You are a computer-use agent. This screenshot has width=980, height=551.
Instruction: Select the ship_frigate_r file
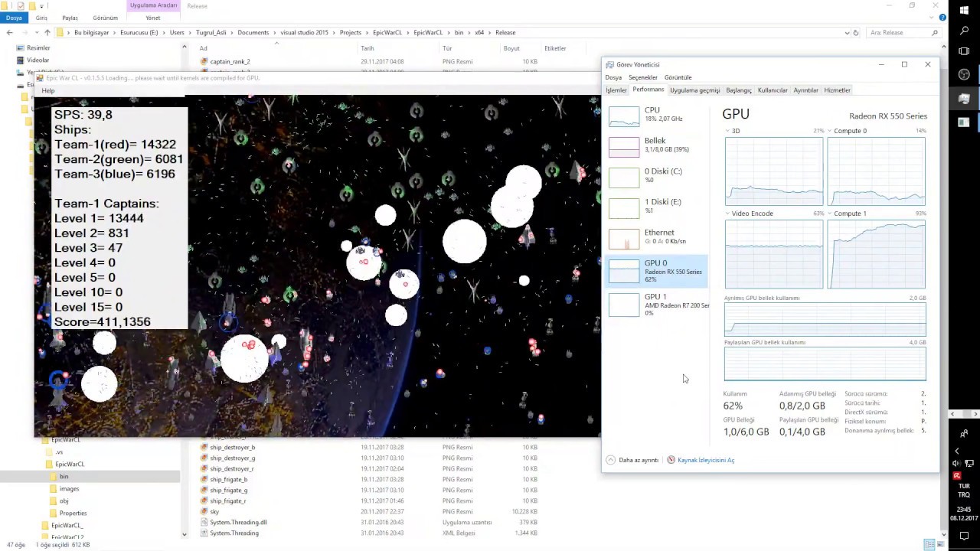point(227,500)
